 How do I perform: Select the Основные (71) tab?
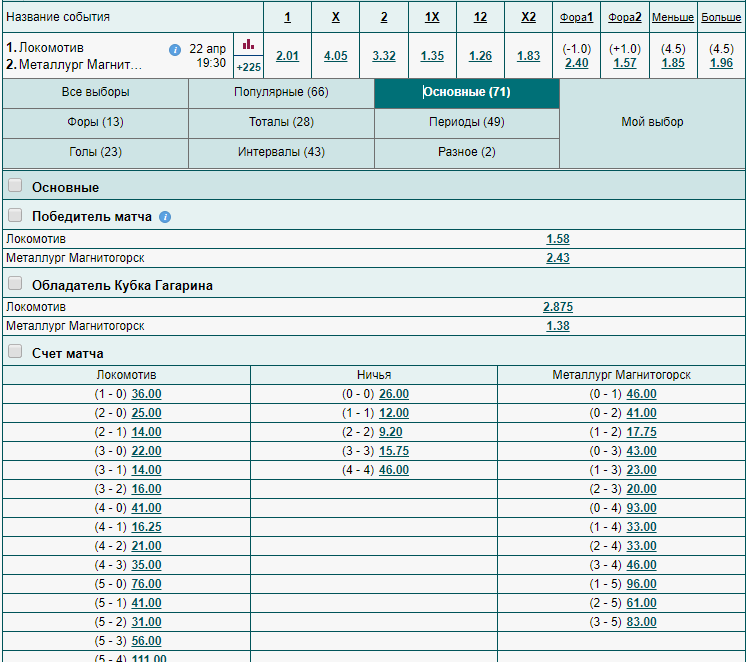pyautogui.click(x=467, y=92)
